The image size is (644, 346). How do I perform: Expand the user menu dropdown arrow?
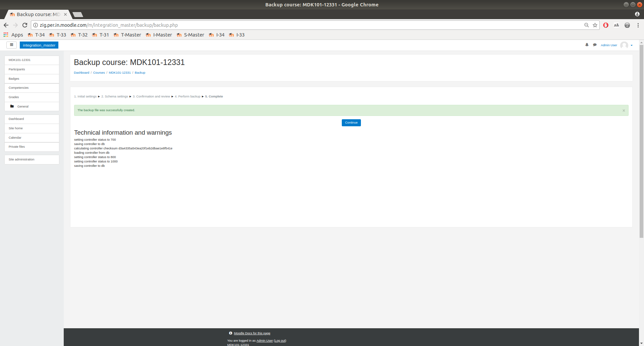632,45
